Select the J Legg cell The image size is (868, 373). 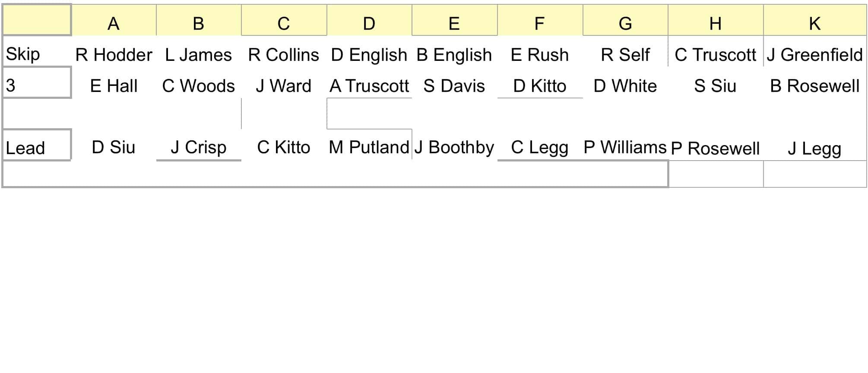814,148
